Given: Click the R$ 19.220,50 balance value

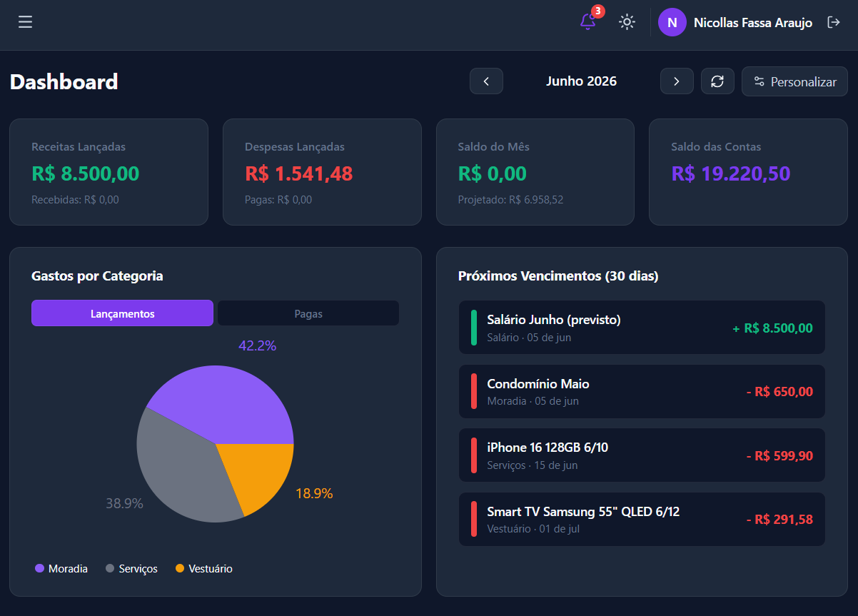Looking at the screenshot, I should pos(731,173).
